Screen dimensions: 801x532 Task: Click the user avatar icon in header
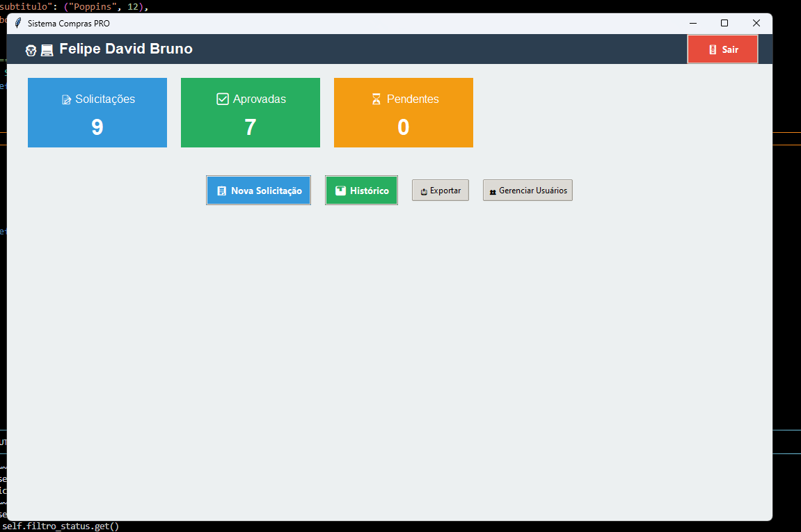pyautogui.click(x=31, y=50)
